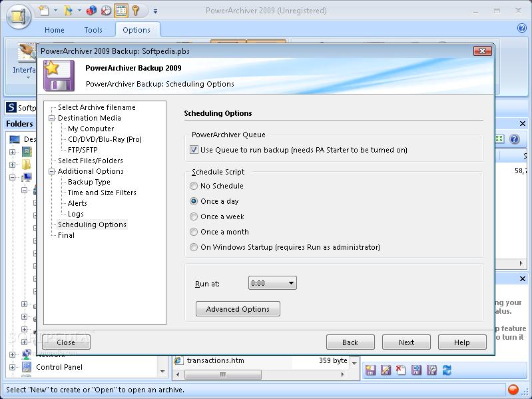The height and width of the screenshot is (399, 532).
Task: Click the Advanced Options button
Action: 238,309
